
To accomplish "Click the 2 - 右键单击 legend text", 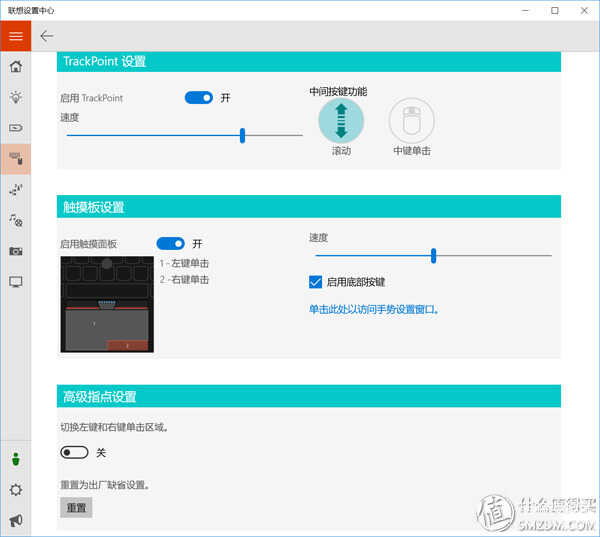I will pos(184,280).
